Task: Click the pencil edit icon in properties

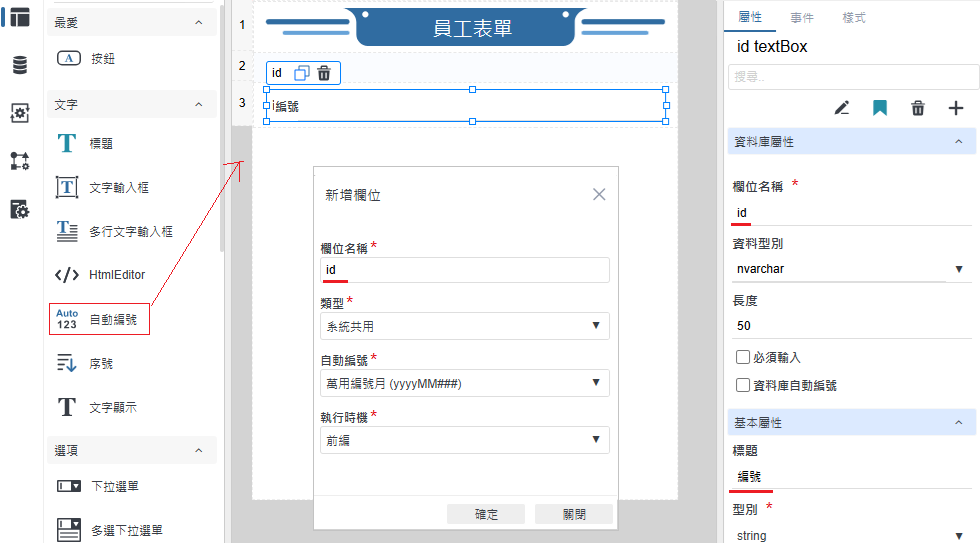Action: pyautogui.click(x=842, y=108)
